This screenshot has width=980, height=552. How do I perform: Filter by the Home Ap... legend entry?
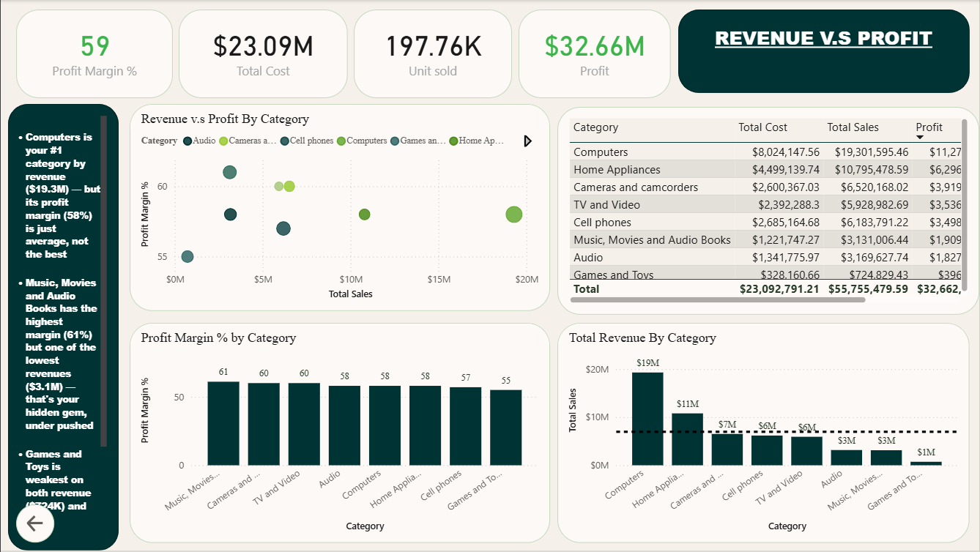[477, 141]
